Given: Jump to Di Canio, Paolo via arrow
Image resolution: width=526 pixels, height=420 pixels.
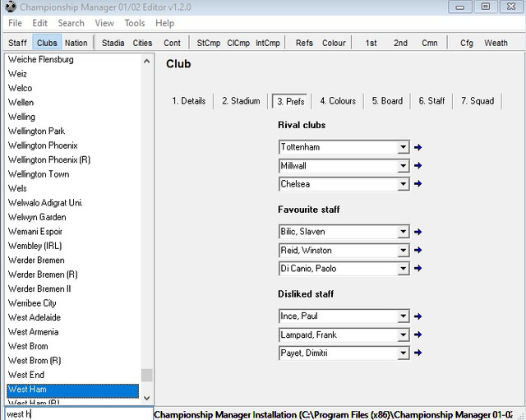Looking at the screenshot, I should [418, 268].
